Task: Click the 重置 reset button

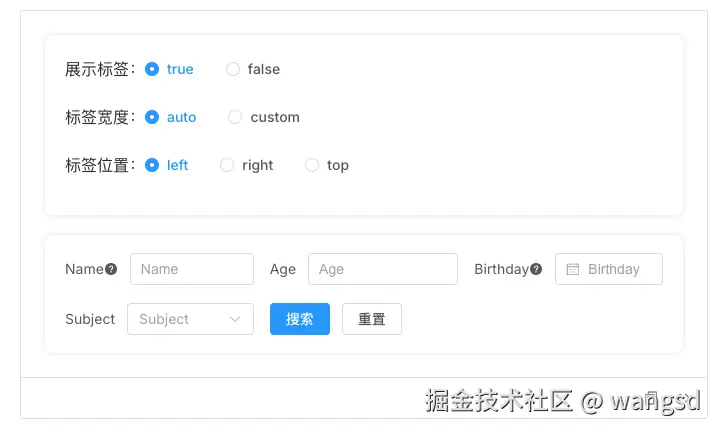Action: [x=372, y=319]
